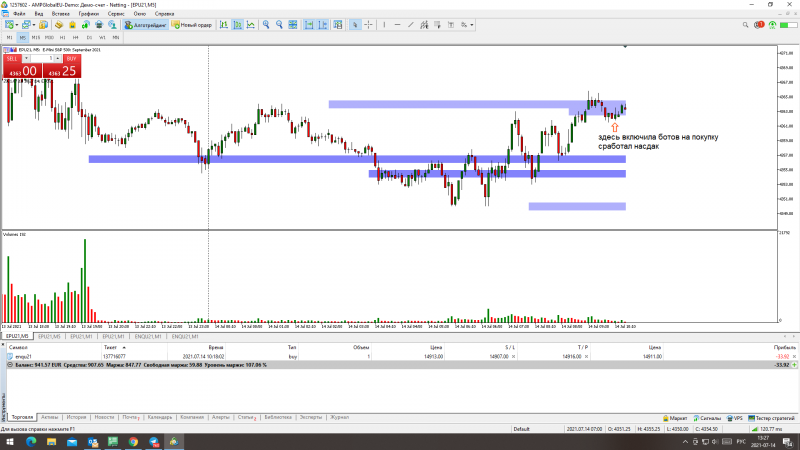Switch to first ENQU21,M1 chart tab
Screen dimensions: 800x450
[x=148, y=337]
